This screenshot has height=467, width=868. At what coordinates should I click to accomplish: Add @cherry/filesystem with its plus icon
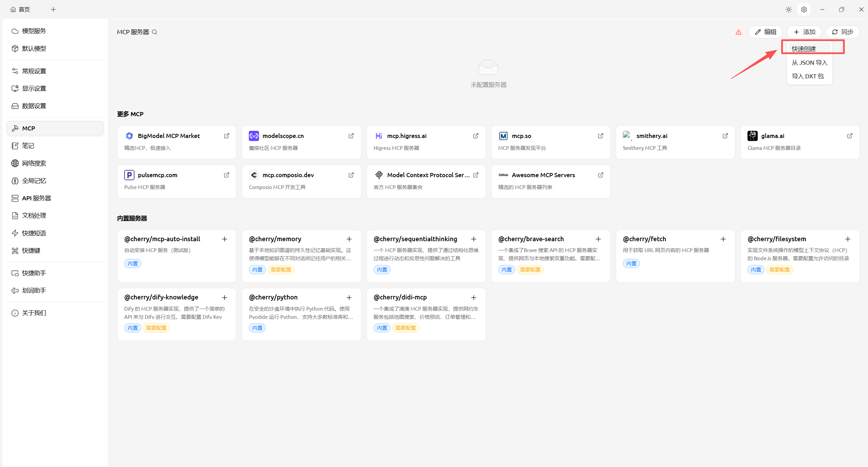[x=848, y=239]
